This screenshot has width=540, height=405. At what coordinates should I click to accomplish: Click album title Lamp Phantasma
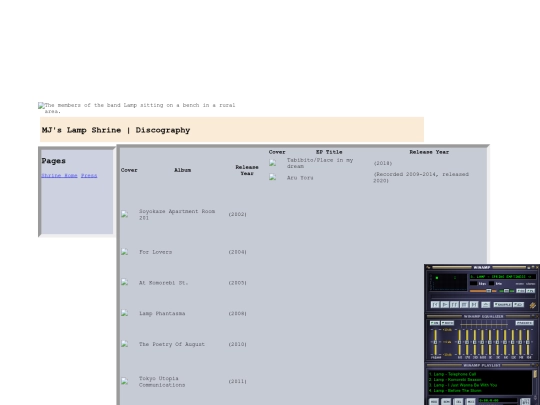click(x=162, y=313)
